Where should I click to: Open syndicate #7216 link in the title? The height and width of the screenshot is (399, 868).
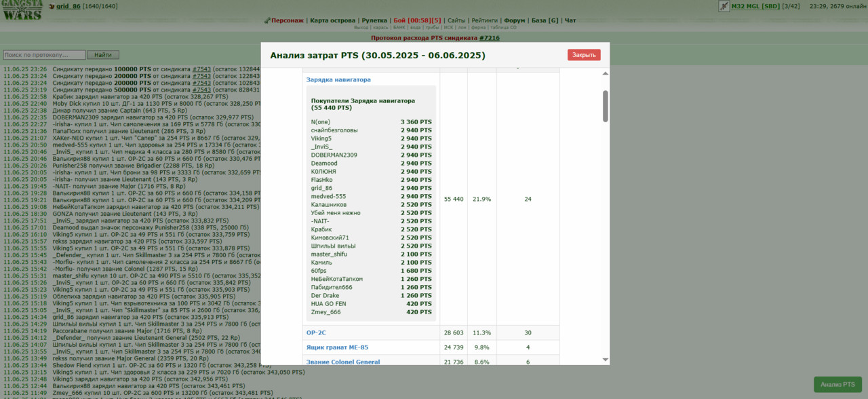point(490,38)
